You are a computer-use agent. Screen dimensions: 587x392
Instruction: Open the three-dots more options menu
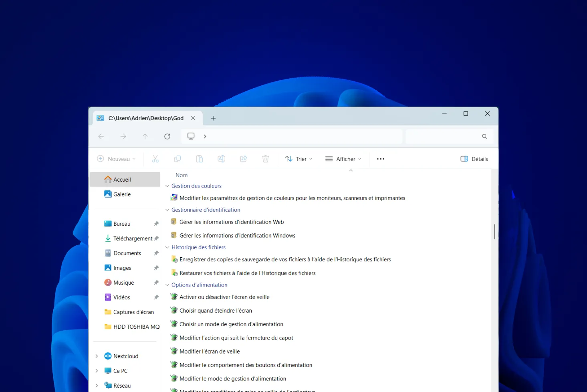click(x=381, y=159)
